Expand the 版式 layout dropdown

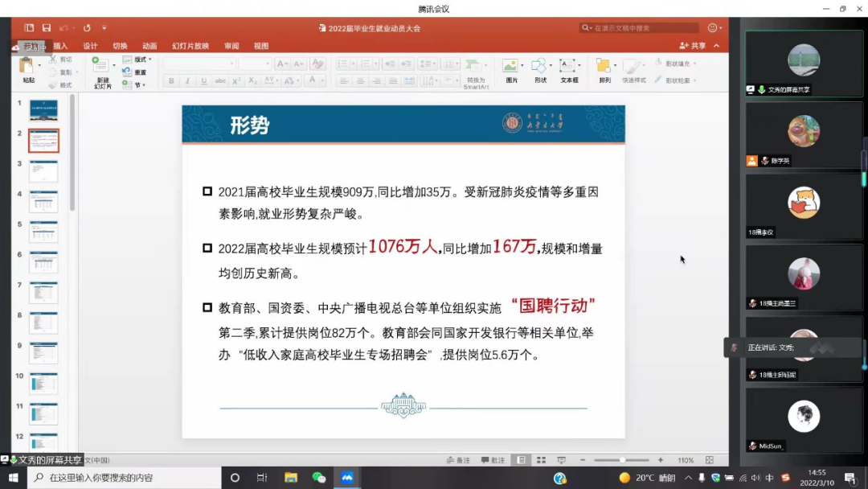coord(137,60)
